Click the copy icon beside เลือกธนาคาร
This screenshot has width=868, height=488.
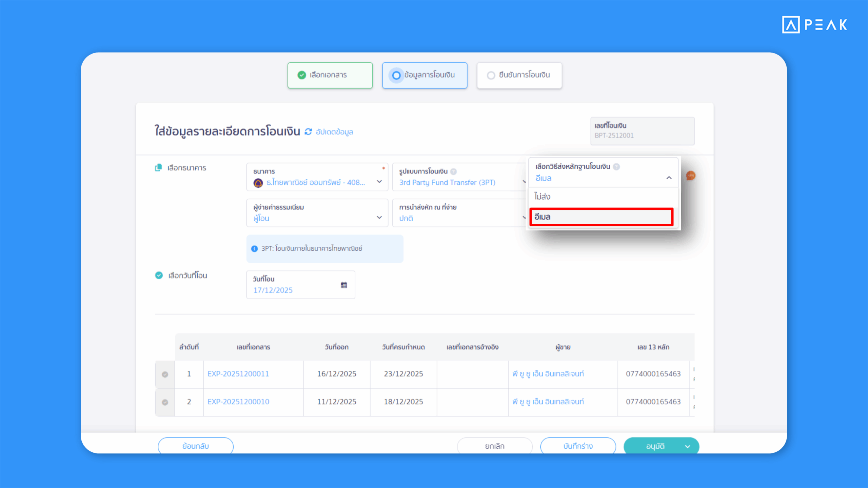(158, 168)
